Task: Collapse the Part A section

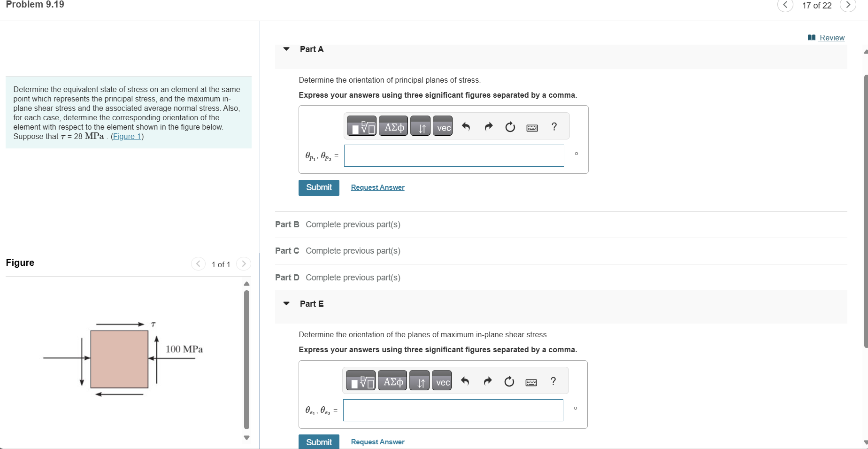Action: pos(286,49)
